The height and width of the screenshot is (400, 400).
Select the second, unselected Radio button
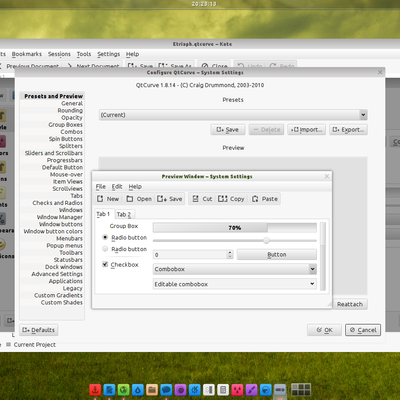click(105, 249)
